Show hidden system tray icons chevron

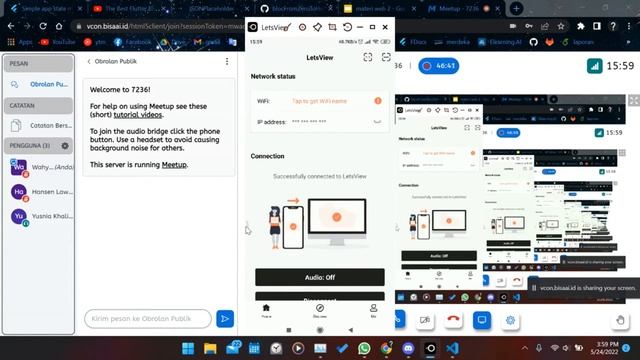coord(524,348)
